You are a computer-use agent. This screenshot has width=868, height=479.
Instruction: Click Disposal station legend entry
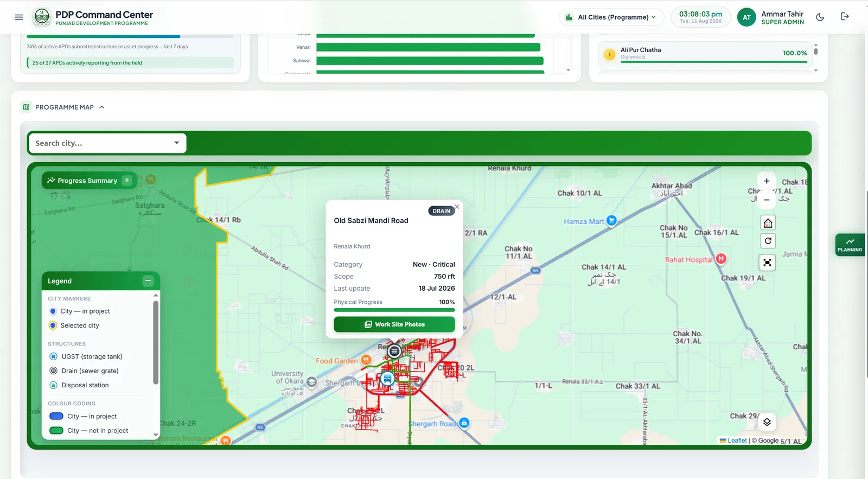(79, 385)
